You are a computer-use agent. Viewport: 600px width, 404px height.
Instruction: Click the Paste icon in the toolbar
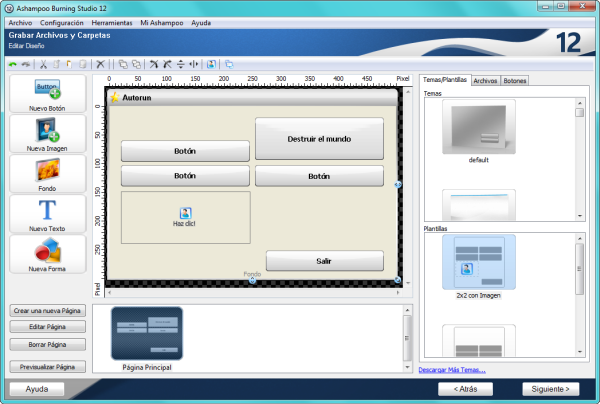point(69,64)
